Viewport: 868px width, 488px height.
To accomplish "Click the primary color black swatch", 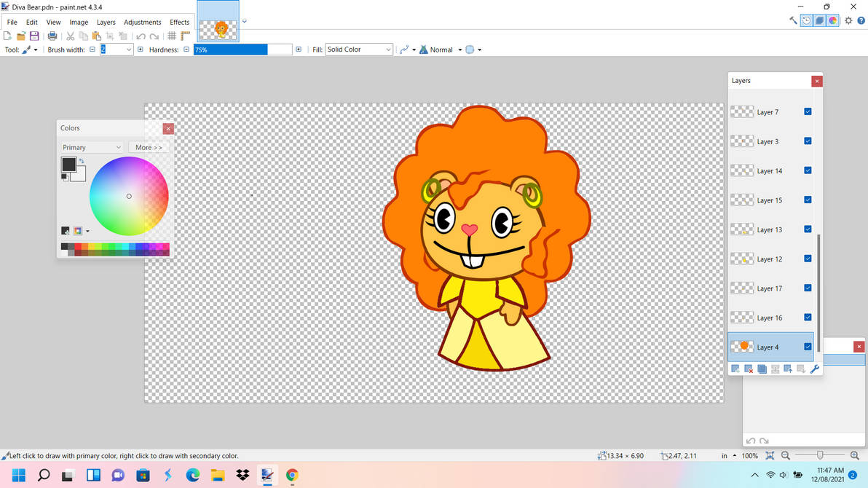I will pos(68,164).
